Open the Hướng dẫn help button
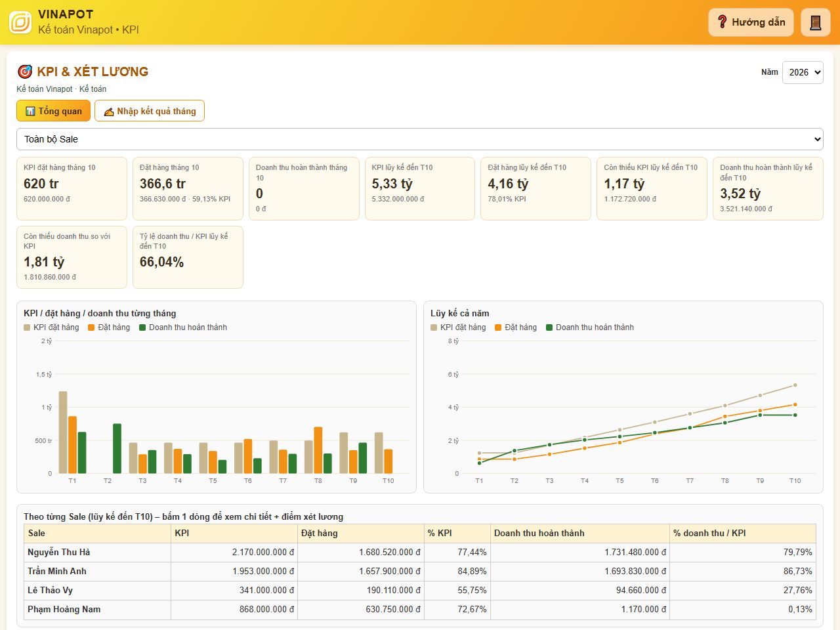Image resolution: width=840 pixels, height=630 pixels. pos(751,22)
